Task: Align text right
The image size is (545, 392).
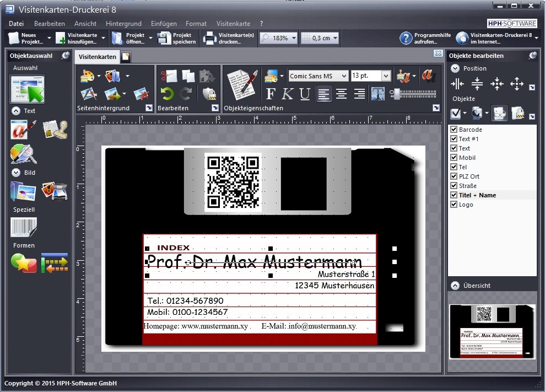Action: tap(359, 94)
